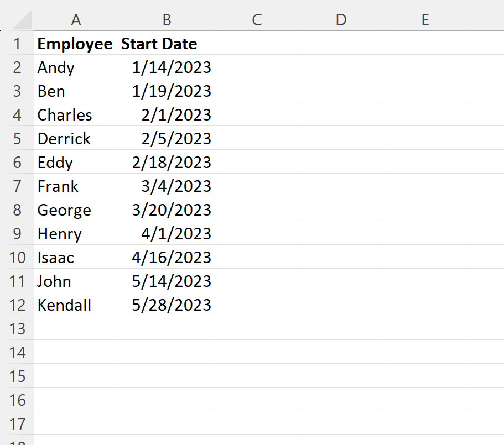
Task: Select cell containing George
Action: (x=76, y=210)
